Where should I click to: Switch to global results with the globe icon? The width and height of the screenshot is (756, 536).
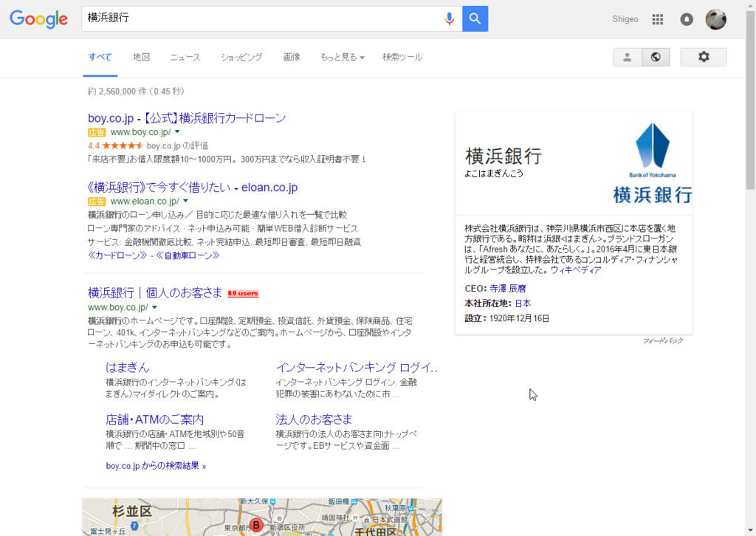[x=656, y=57]
